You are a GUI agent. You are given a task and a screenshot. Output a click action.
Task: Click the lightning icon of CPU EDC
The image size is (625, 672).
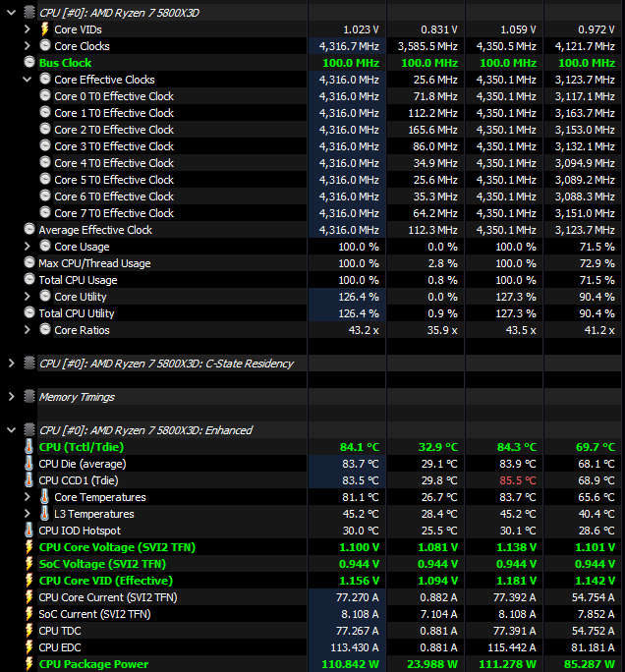pos(28,647)
